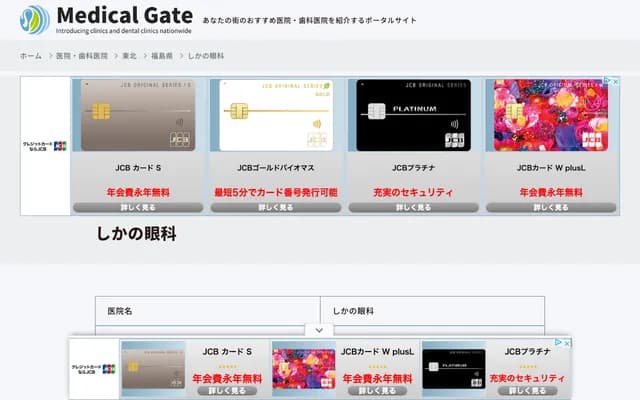This screenshot has height=400, width=640.
Task: Click しかの眼科 breadcrumb item
Action: click(206, 56)
